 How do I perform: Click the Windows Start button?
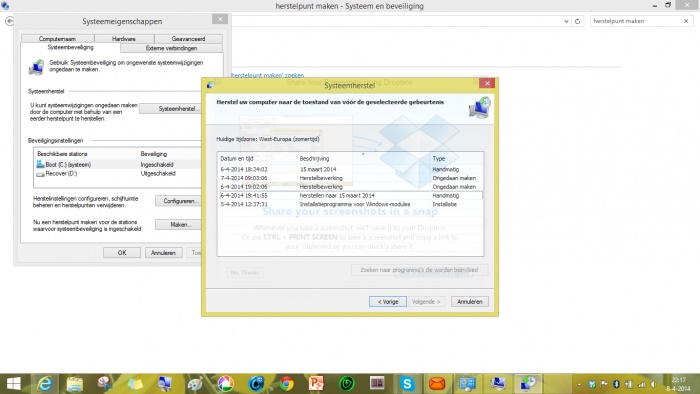(13, 384)
